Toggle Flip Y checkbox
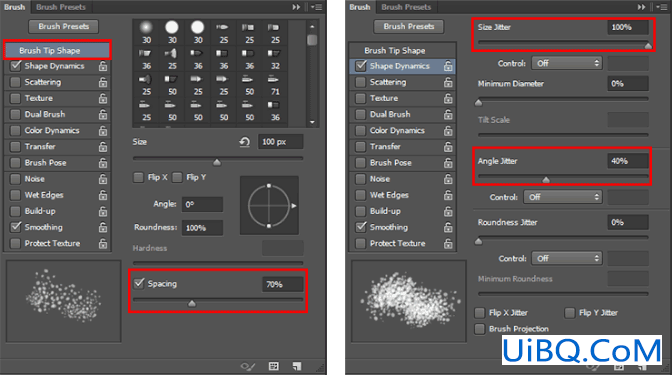 [x=177, y=177]
